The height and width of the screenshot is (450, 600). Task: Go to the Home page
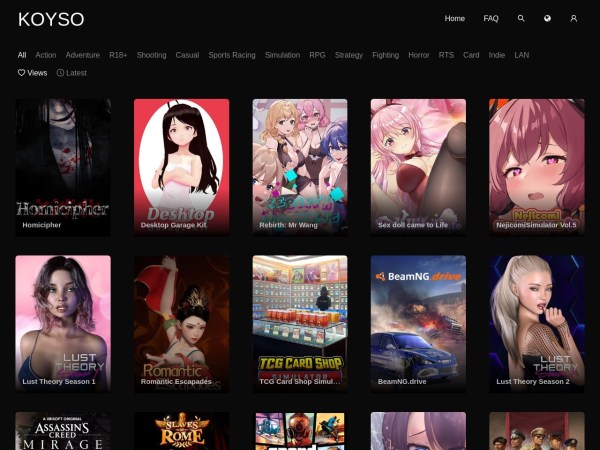455,18
